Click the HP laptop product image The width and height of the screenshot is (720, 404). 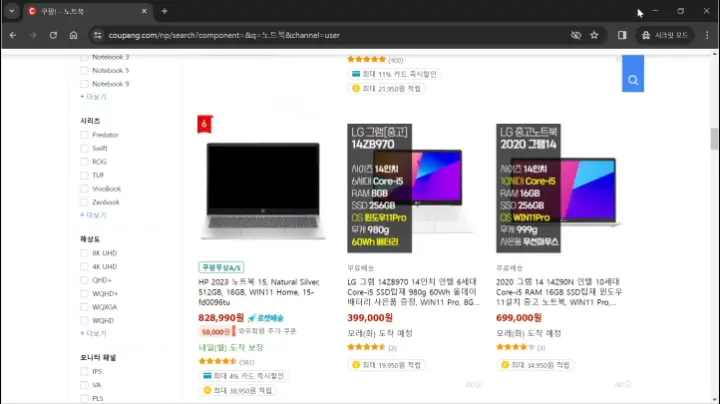(x=263, y=191)
